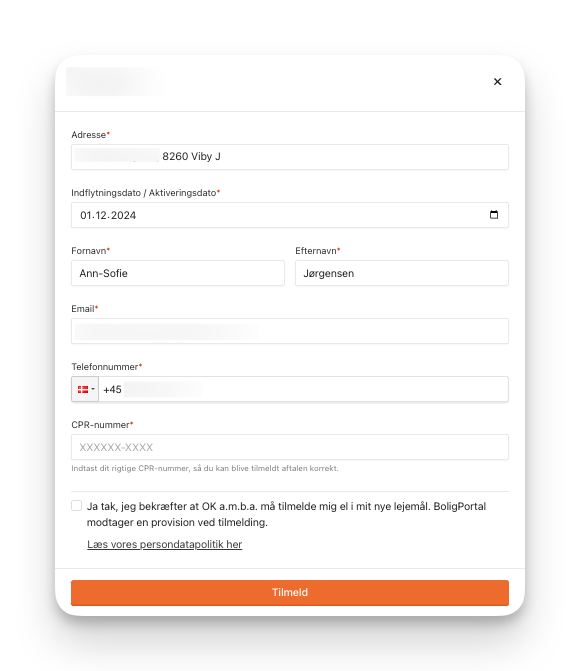The image size is (580, 671).
Task: Click the phone number input after +45
Action: (x=303, y=389)
